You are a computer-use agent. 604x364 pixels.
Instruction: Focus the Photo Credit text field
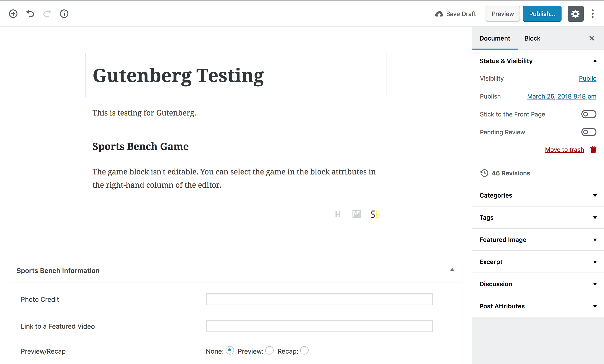click(319, 299)
